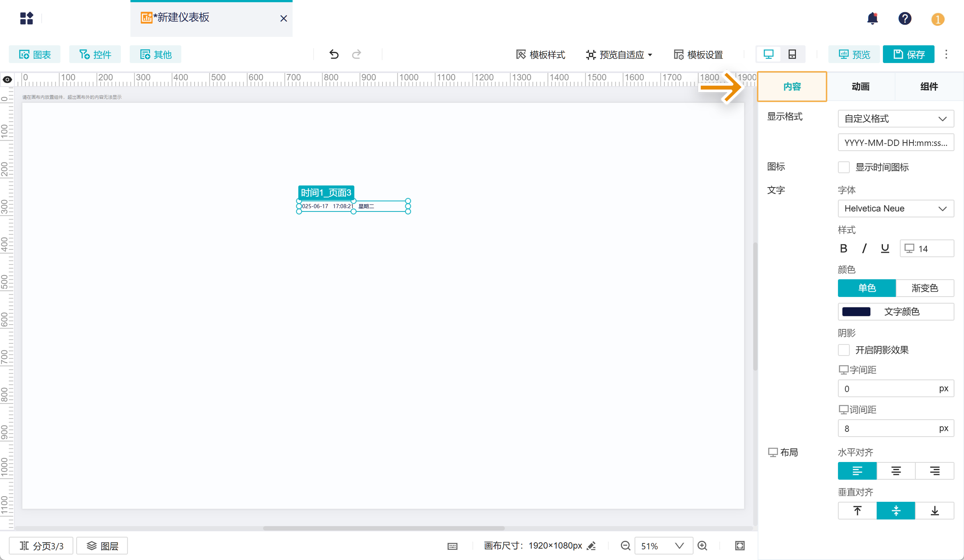Open the 文字颜色 dark color swatch

tap(856, 311)
